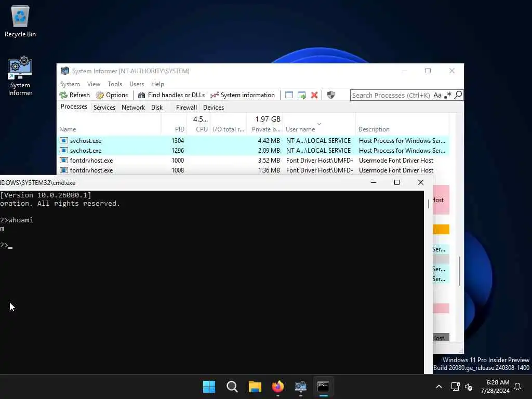The image size is (532, 399).
Task: Click the shield icon in toolbar
Action: pyautogui.click(x=331, y=95)
